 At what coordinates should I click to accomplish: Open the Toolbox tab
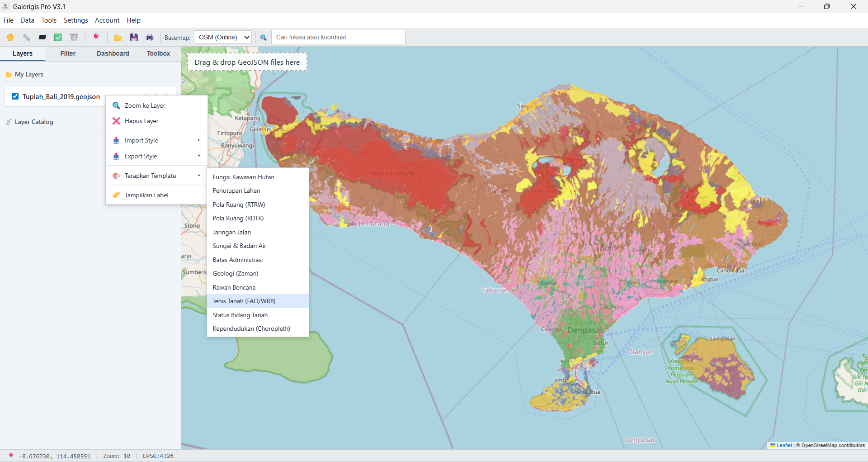(158, 53)
